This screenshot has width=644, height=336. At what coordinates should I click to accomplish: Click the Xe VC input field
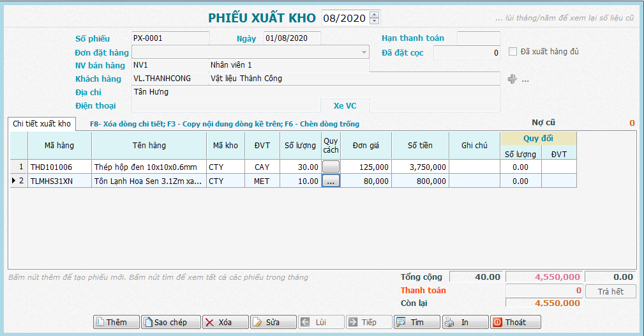tap(434, 106)
